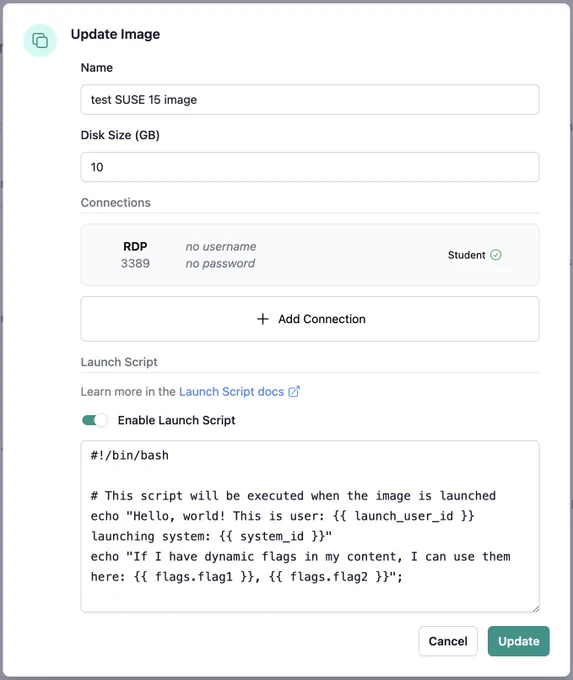This screenshot has width=573, height=680.
Task: Click the Add Connection button
Action: click(x=310, y=319)
